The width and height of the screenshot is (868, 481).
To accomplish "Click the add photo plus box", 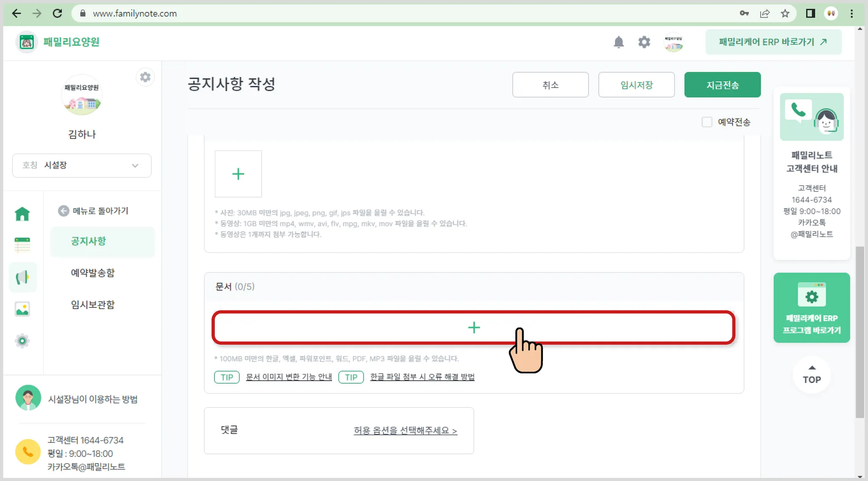I will 238,174.
